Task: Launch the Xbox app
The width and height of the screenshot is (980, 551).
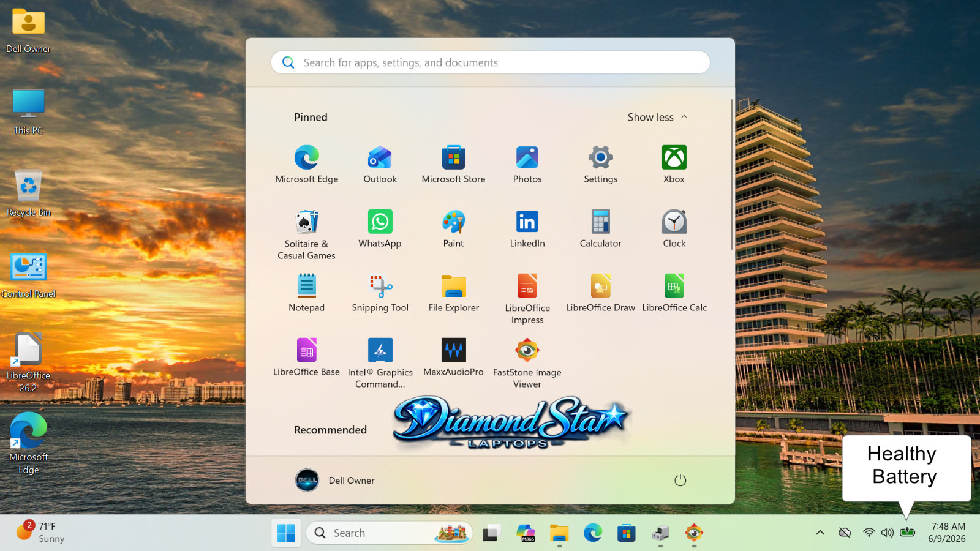Action: pyautogui.click(x=674, y=164)
